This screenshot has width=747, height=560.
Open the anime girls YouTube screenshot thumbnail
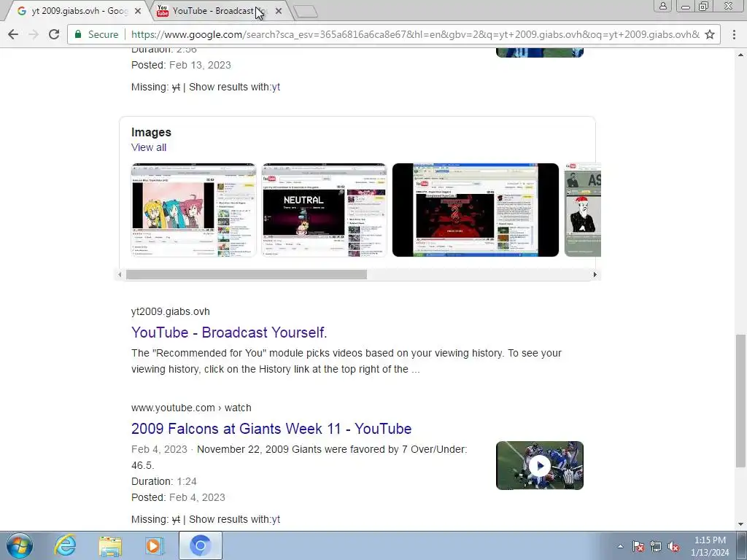194,210
